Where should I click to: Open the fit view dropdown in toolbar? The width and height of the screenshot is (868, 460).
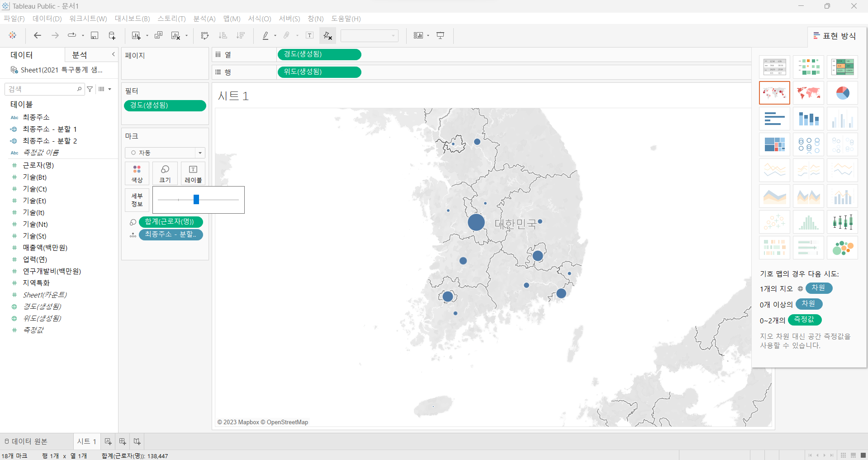[x=369, y=35]
